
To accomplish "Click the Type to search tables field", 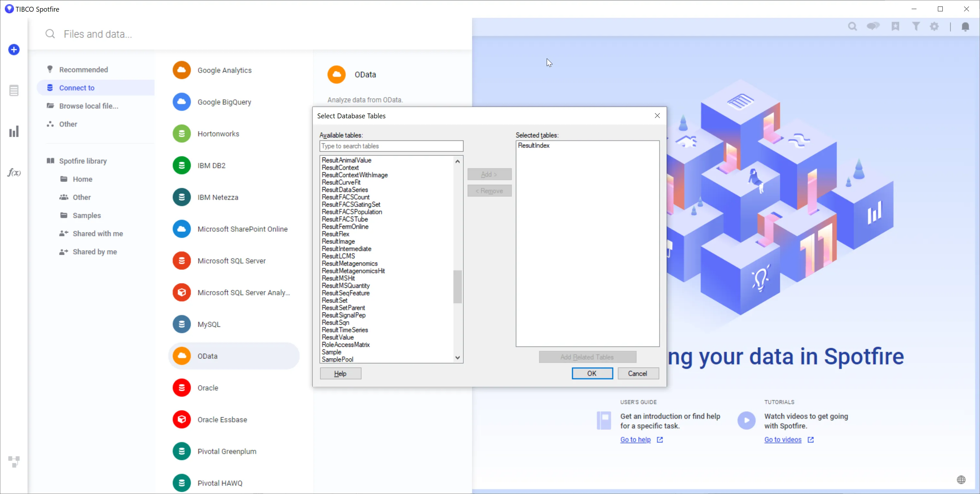I will coord(391,146).
